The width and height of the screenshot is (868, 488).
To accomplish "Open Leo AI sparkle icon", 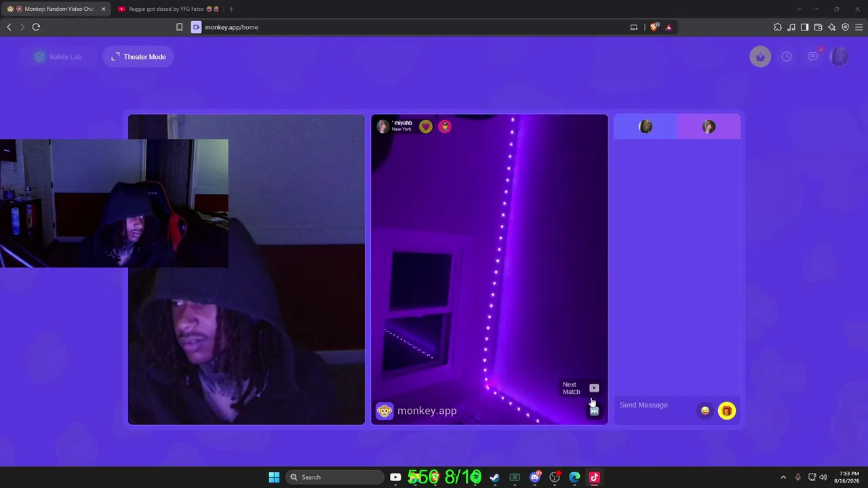I will pyautogui.click(x=831, y=27).
